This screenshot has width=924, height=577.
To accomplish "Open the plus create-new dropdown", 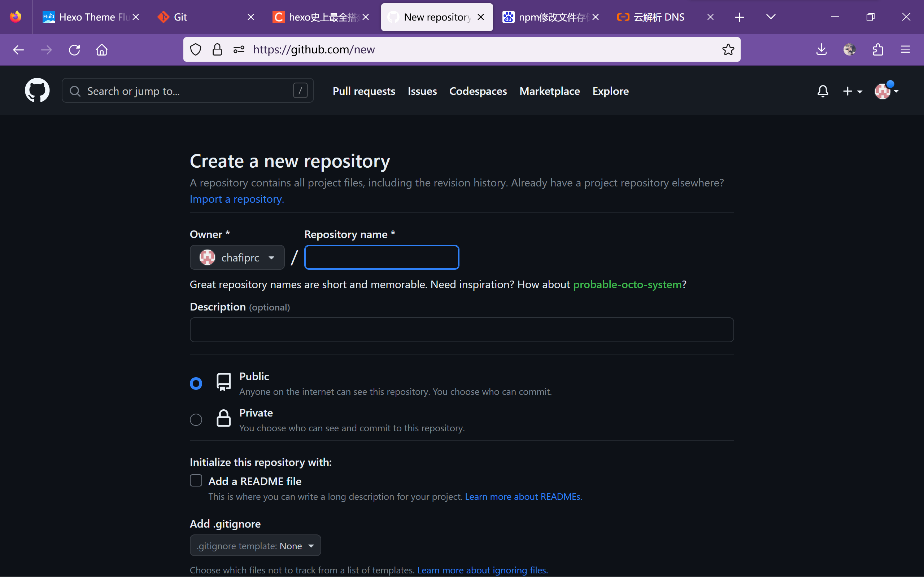I will 852,91.
